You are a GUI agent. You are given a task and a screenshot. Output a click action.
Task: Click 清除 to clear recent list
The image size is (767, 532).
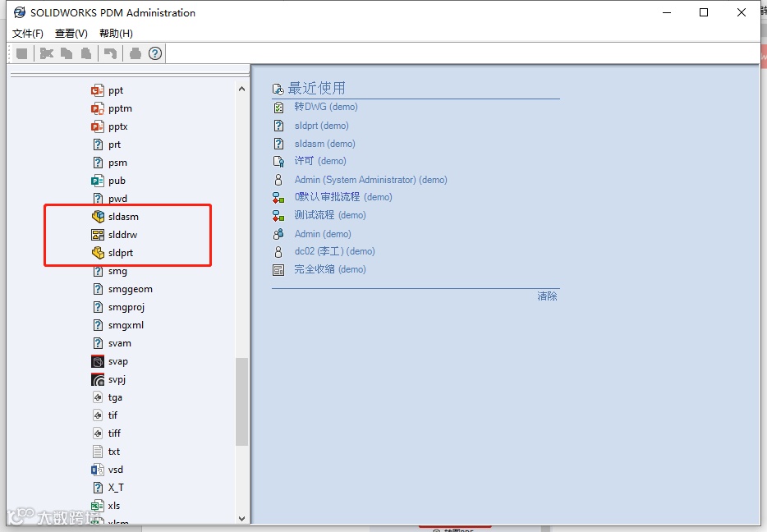[547, 296]
